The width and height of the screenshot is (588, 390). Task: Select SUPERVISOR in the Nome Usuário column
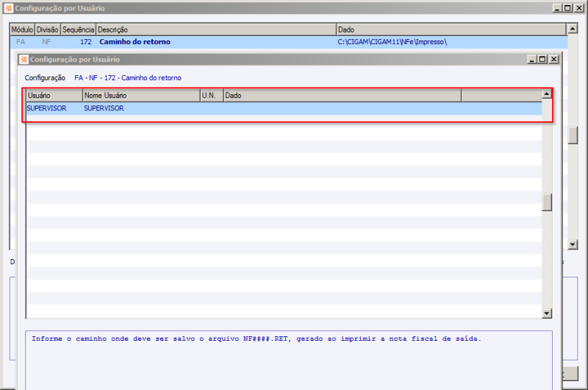coord(104,108)
